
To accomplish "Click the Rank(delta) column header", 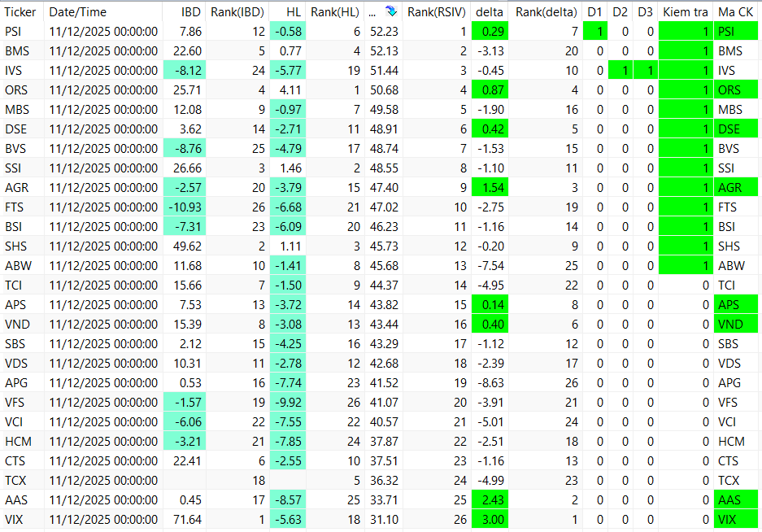I will coord(546,11).
